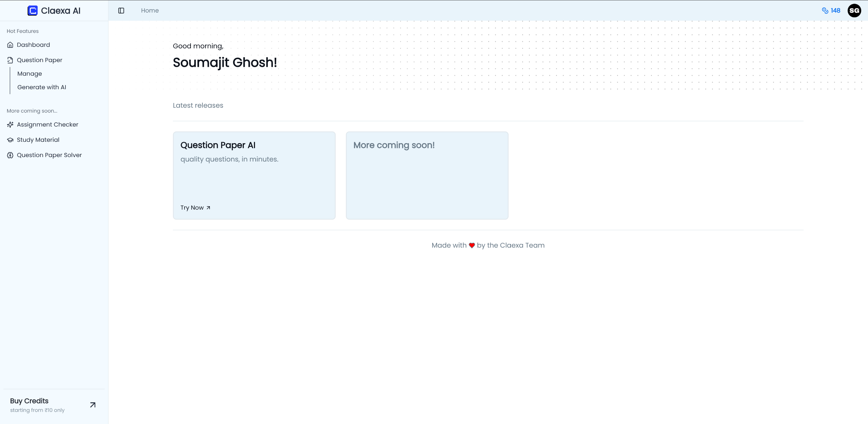Click the Question Paper document icon
868x424 pixels.
point(10,60)
